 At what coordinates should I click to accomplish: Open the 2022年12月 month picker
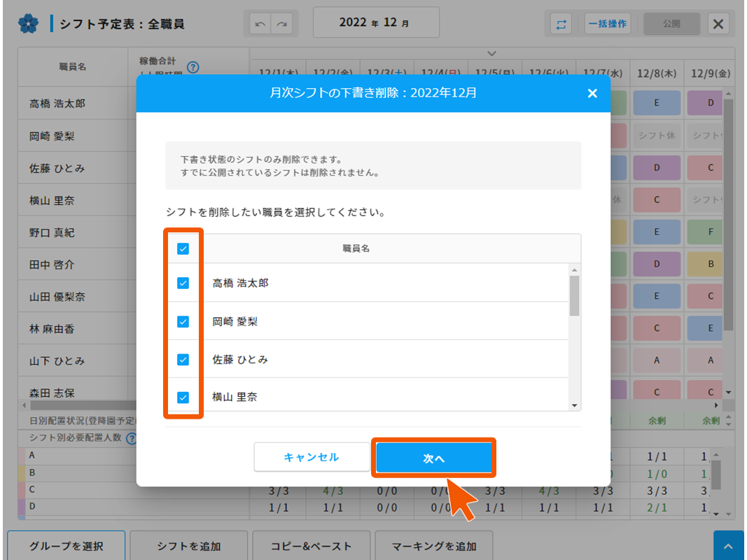(376, 22)
